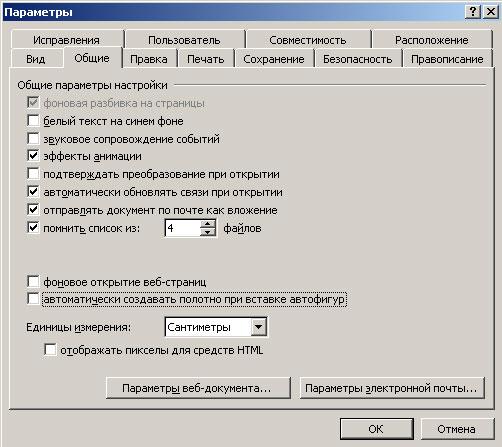Go to the Печать tab
This screenshot has height=447, width=502.
pos(206,59)
